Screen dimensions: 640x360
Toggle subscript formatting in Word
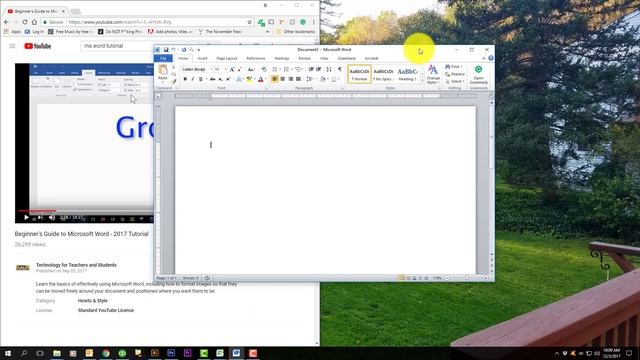220,79
